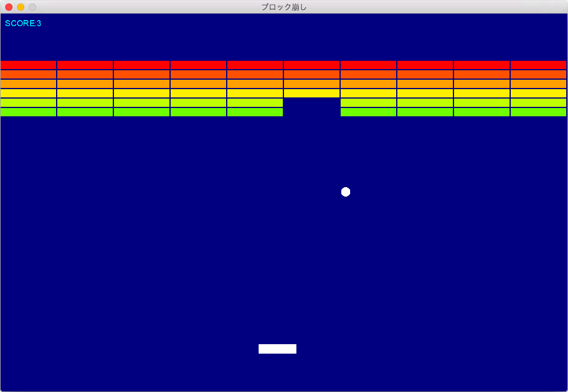568x392 pixels.
Task: Click the rightmost green block in the bottom row
Action: [538, 112]
